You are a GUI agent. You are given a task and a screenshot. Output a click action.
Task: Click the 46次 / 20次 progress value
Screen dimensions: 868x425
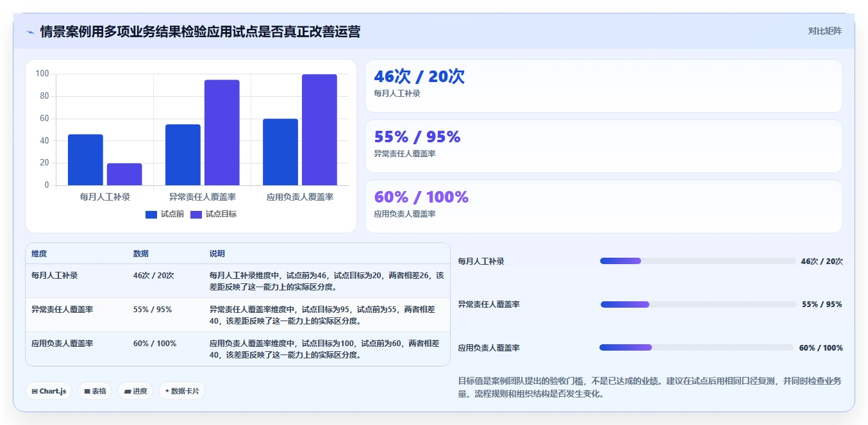pos(822,262)
